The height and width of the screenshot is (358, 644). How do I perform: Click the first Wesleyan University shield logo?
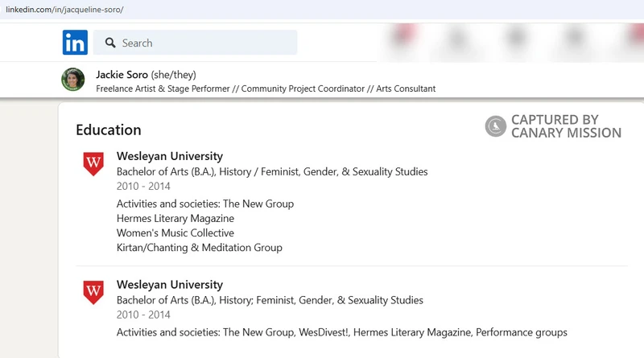click(94, 163)
